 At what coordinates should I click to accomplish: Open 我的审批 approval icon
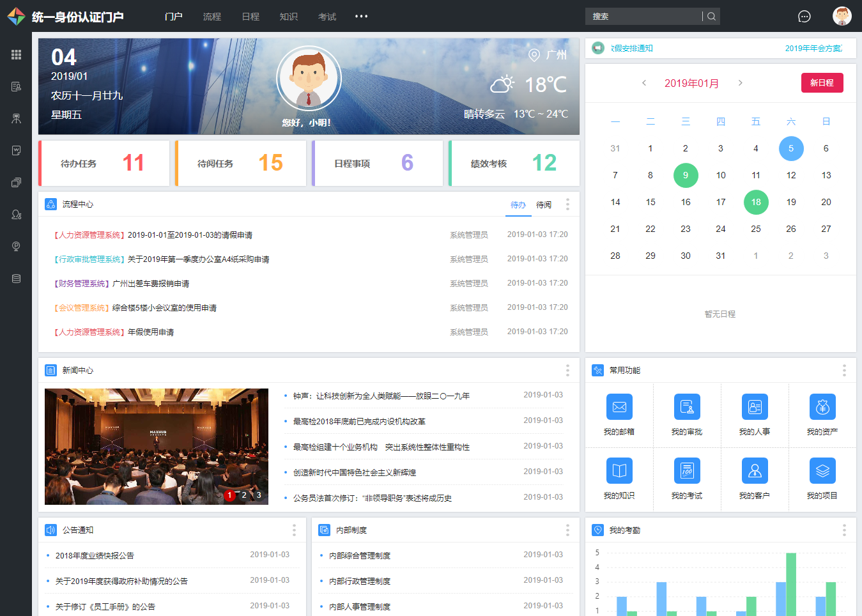pos(687,407)
